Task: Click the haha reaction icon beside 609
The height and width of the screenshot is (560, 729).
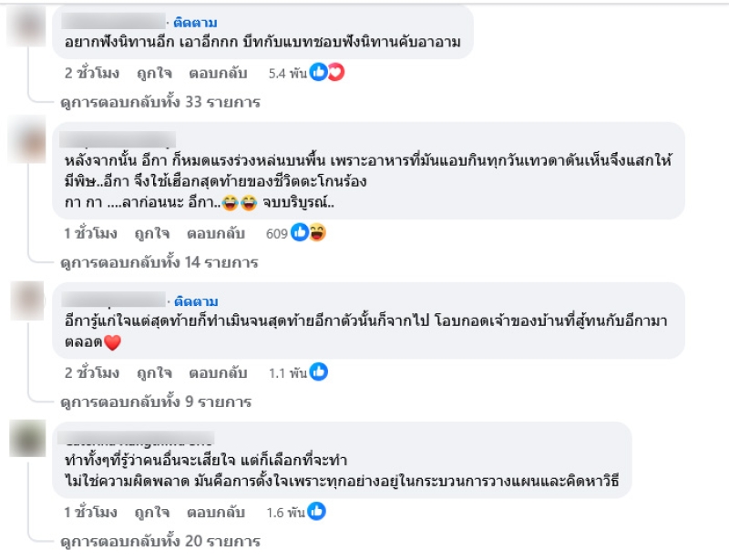Action: [x=317, y=232]
